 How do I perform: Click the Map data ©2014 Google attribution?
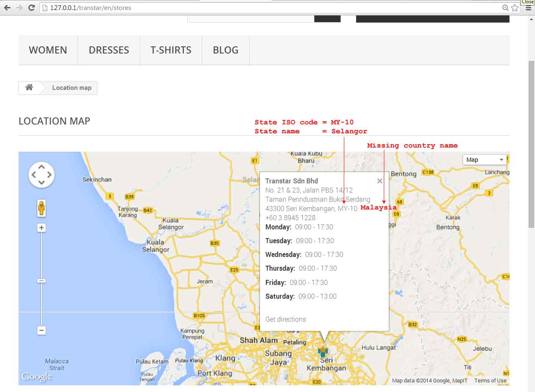pos(430,380)
